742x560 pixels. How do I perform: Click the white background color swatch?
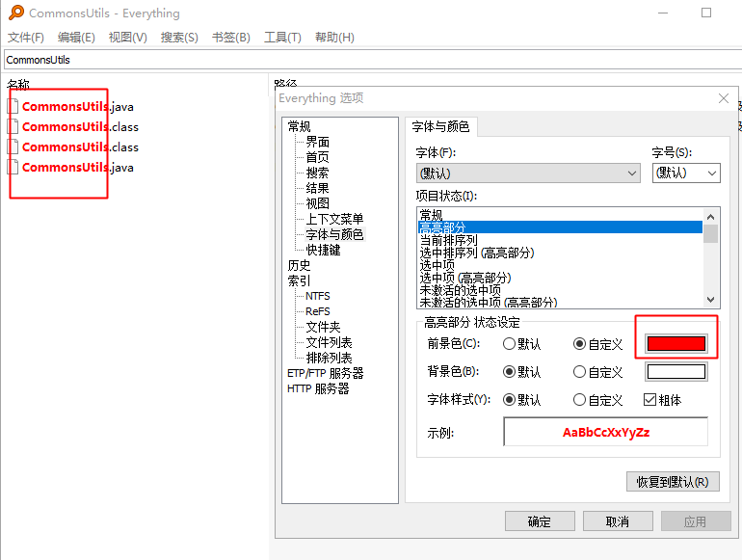(x=676, y=372)
